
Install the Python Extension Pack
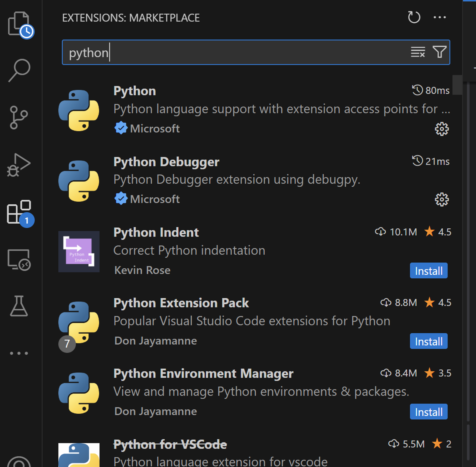tap(428, 341)
